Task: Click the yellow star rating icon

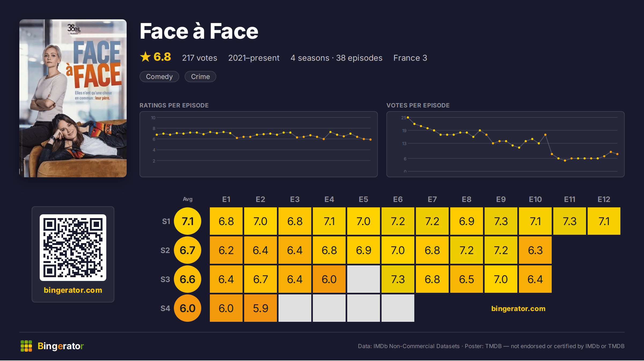Action: coord(145,57)
